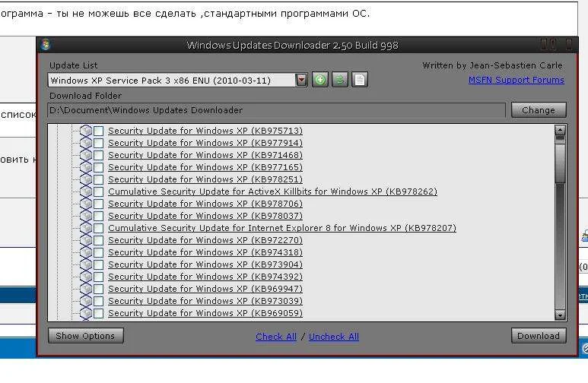Open Security Update KB973039 link
The width and height of the screenshot is (588, 383).
point(205,301)
